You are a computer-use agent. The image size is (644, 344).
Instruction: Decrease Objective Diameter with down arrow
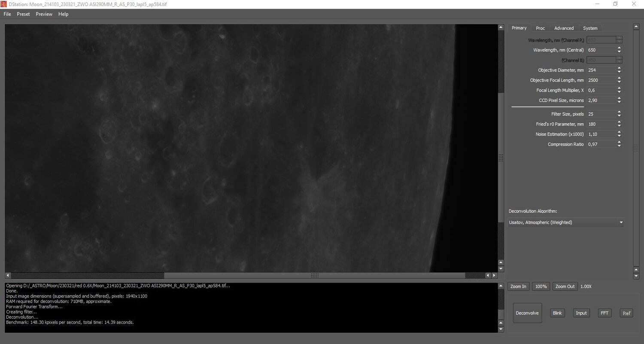point(619,72)
